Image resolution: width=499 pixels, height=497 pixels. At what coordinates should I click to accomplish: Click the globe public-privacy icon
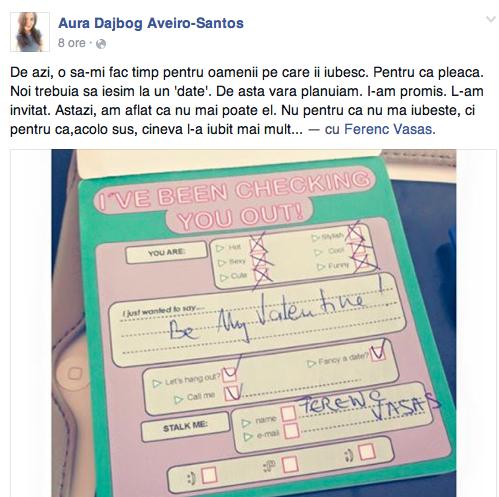pyautogui.click(x=101, y=44)
